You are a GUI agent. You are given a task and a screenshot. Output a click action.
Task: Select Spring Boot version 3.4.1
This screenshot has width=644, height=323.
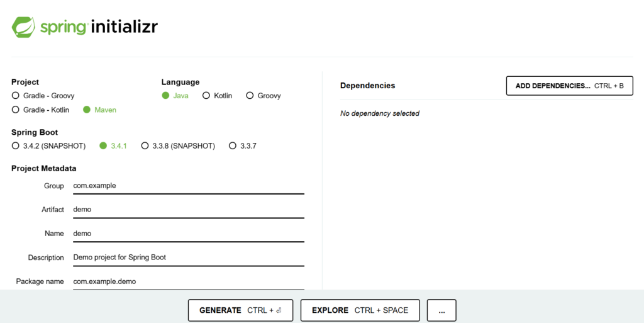[113, 146]
